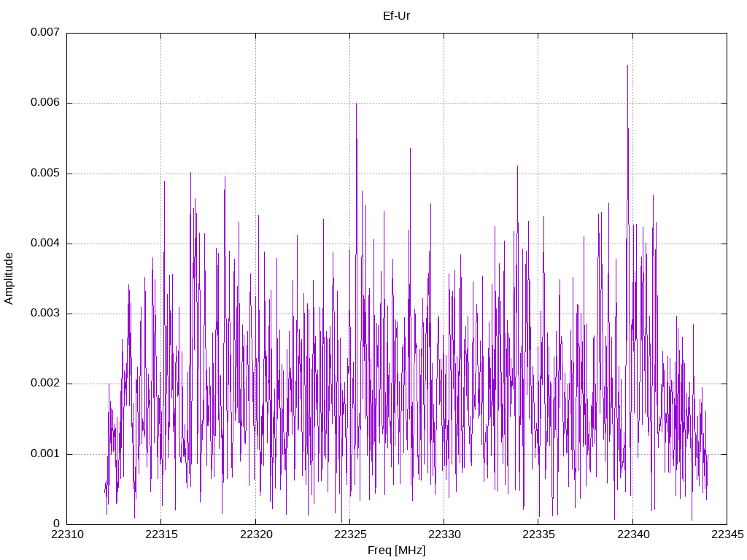Click the 0.007 y-axis tick label
747x560 pixels.
tap(45, 32)
